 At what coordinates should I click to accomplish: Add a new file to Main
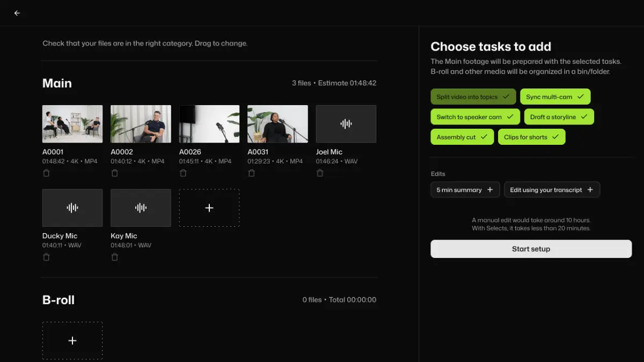pos(209,208)
